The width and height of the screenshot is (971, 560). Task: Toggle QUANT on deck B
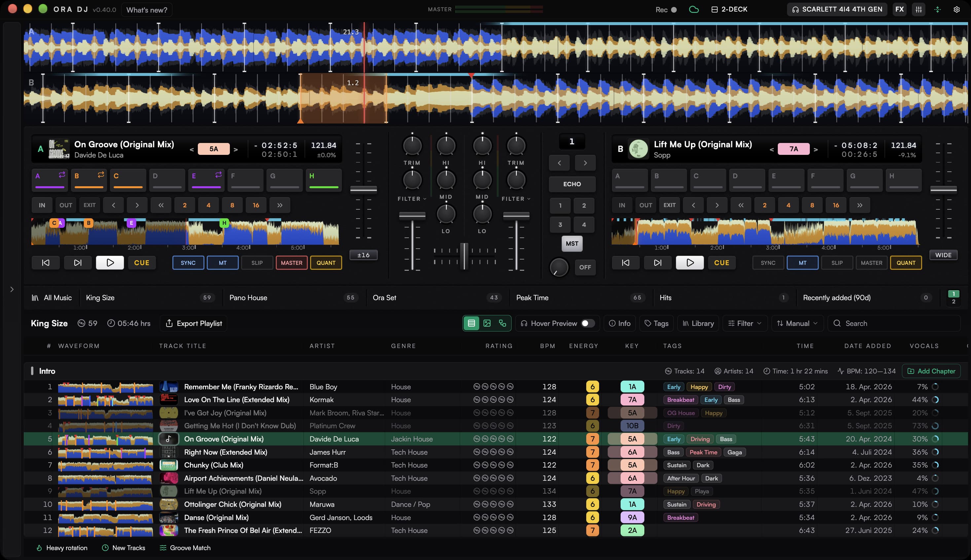(906, 263)
